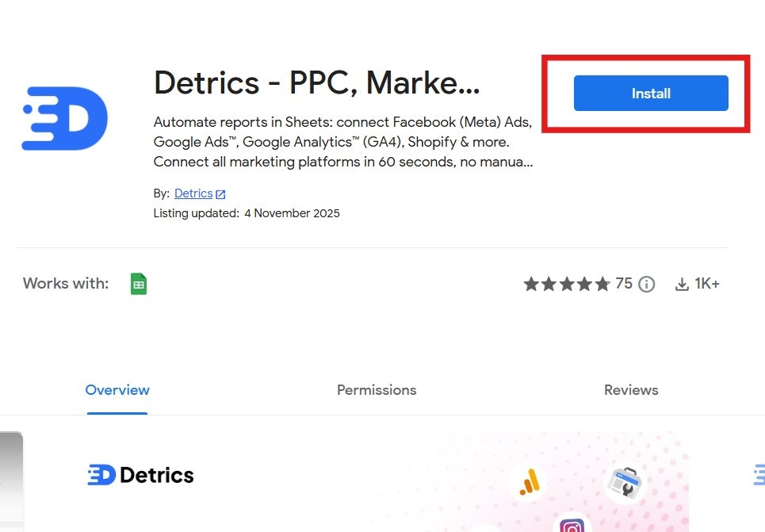
Task: Open the Reviews tab
Action: tap(630, 389)
